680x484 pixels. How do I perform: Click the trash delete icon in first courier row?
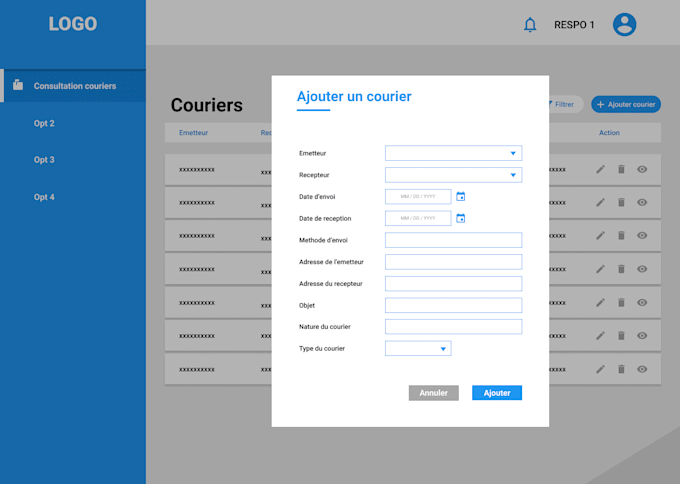(621, 169)
